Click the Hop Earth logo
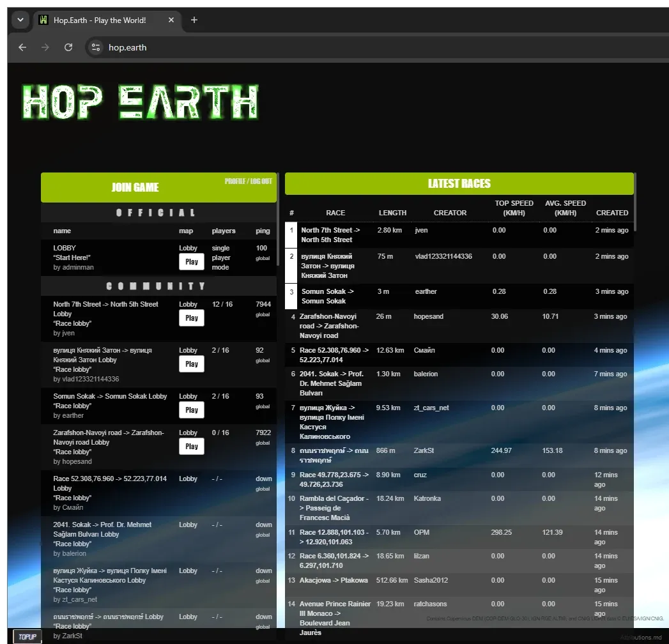Image resolution: width=669 pixels, height=644 pixels. click(x=141, y=102)
